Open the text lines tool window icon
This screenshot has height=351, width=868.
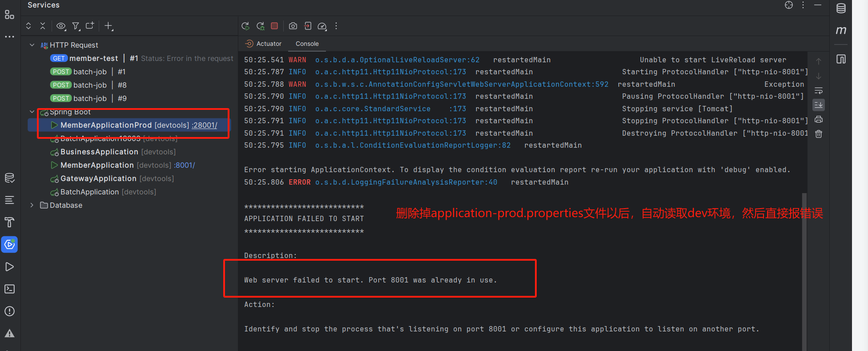(x=9, y=200)
